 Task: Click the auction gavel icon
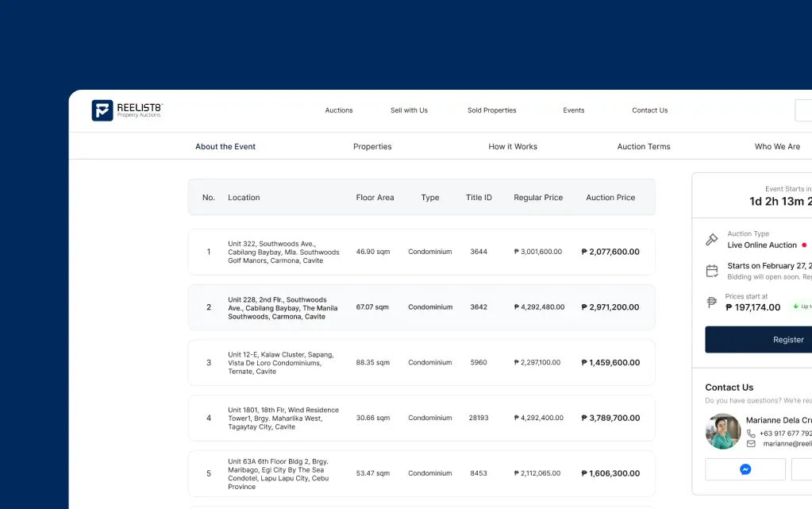pyautogui.click(x=712, y=240)
